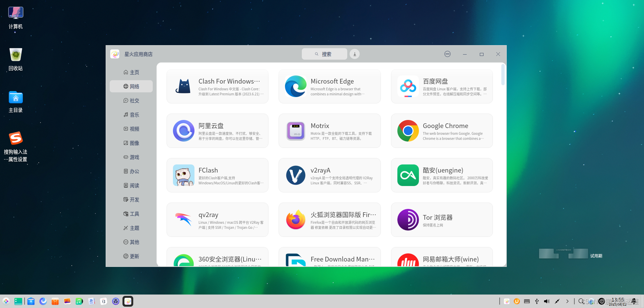The height and width of the screenshot is (308, 644).
Task: Click the Microsoft Edge title text
Action: [332, 81]
